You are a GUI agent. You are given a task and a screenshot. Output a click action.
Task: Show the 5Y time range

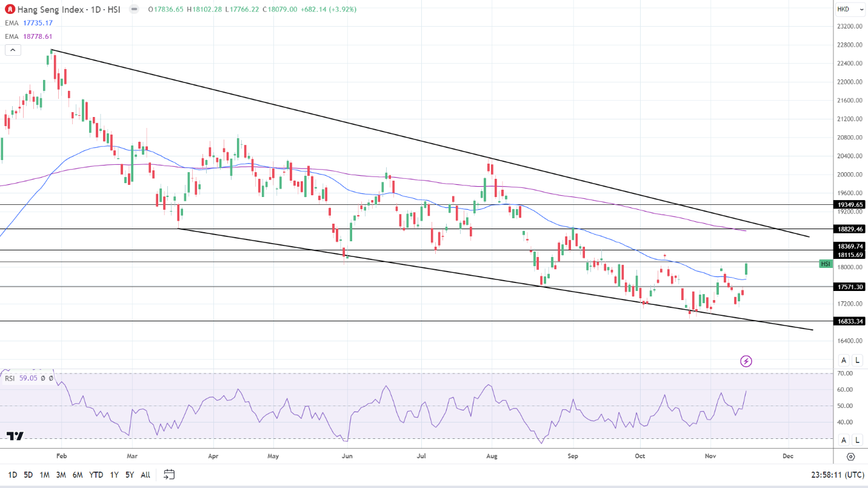point(130,475)
